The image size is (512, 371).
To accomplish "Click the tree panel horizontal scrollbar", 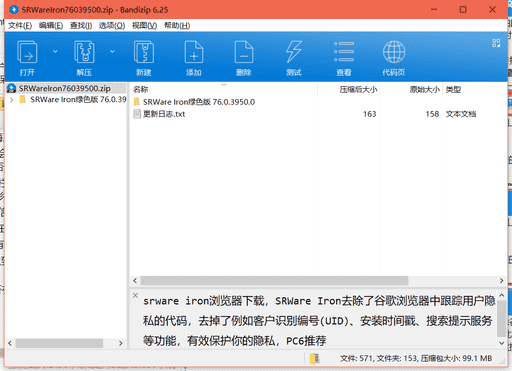I will click(59, 343).
